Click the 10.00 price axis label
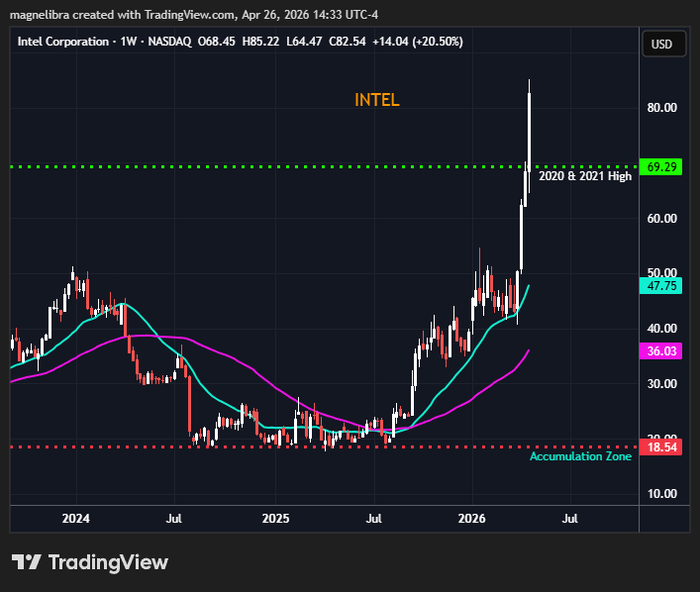700x592 pixels. (x=662, y=494)
